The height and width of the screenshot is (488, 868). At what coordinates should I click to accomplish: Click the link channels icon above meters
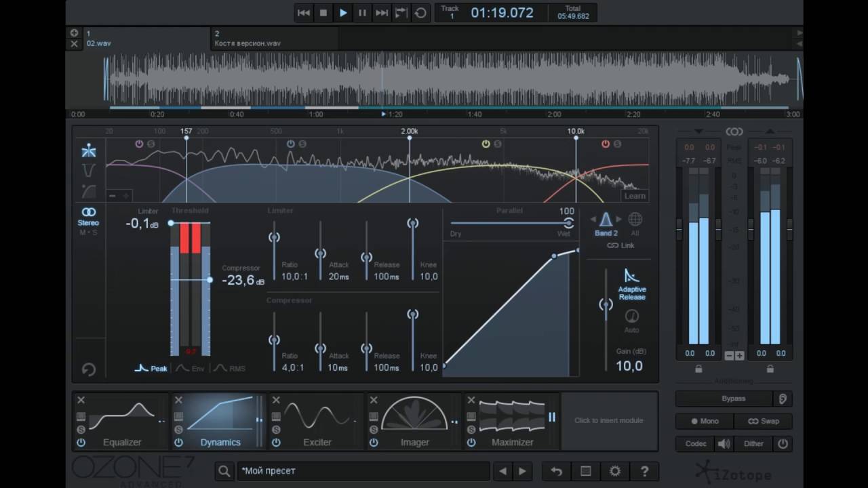(734, 131)
